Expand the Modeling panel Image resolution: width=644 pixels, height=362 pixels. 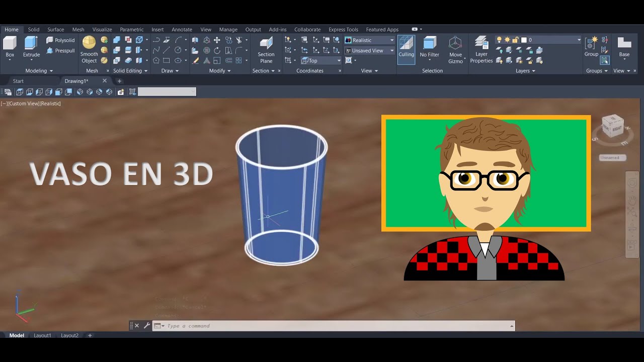click(39, 71)
